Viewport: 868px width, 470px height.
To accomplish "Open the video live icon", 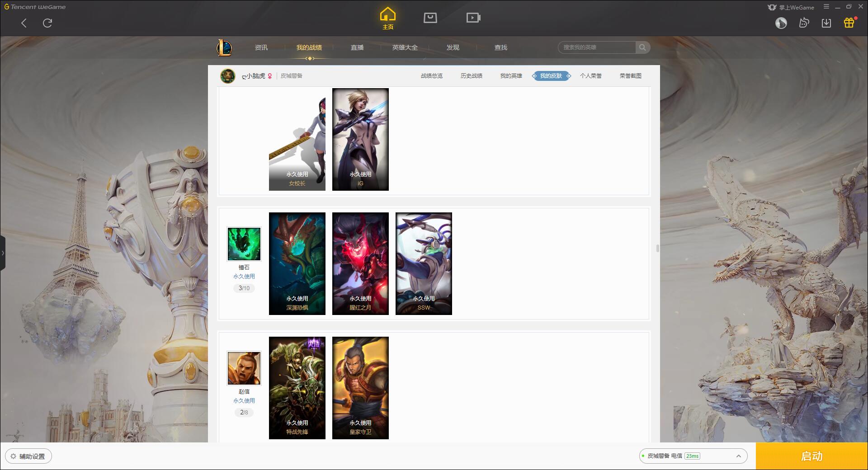I will click(473, 18).
